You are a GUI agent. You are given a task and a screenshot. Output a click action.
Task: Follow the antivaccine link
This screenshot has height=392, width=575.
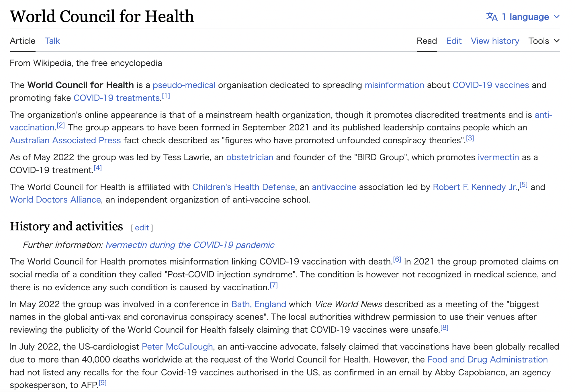tap(334, 187)
